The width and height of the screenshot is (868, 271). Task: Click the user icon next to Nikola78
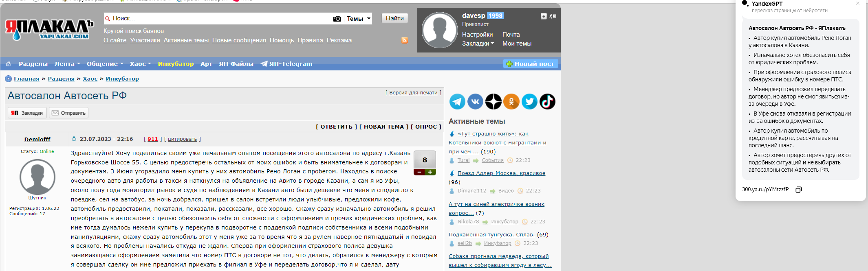[452, 222]
